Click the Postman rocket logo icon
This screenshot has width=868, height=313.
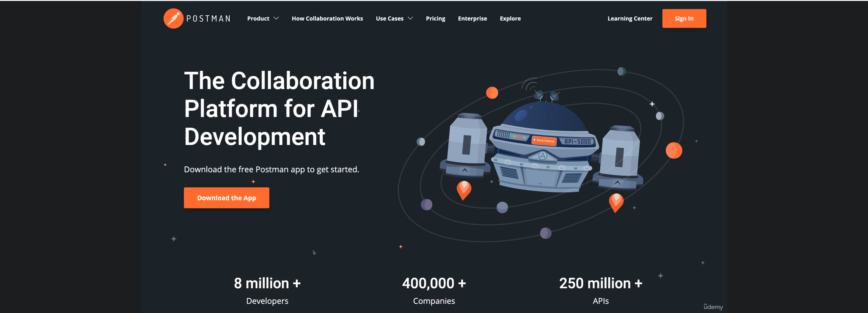(173, 18)
